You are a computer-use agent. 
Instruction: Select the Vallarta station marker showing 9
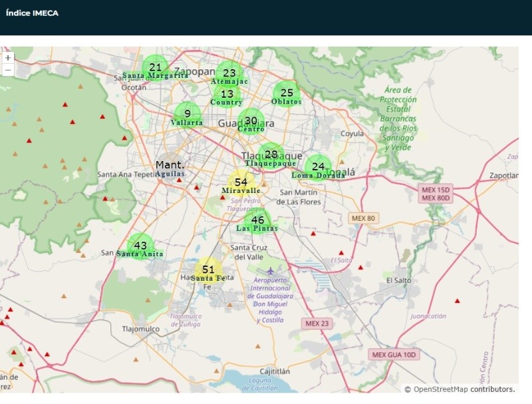point(187,114)
